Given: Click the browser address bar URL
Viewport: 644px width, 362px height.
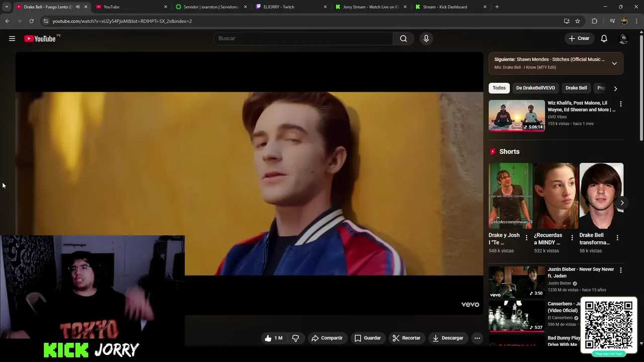Looking at the screenshot, I should (x=122, y=21).
